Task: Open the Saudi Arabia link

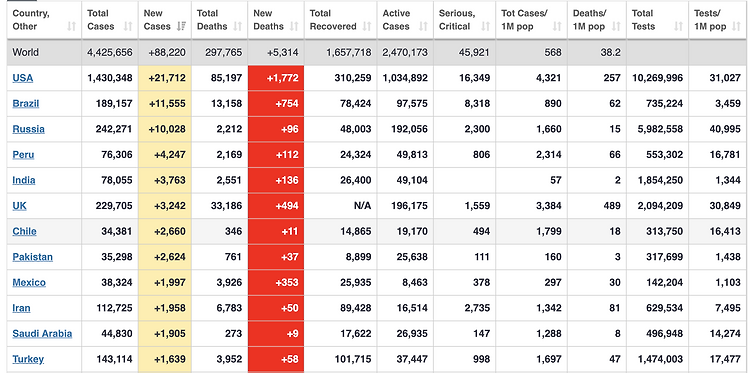Action: (x=42, y=333)
